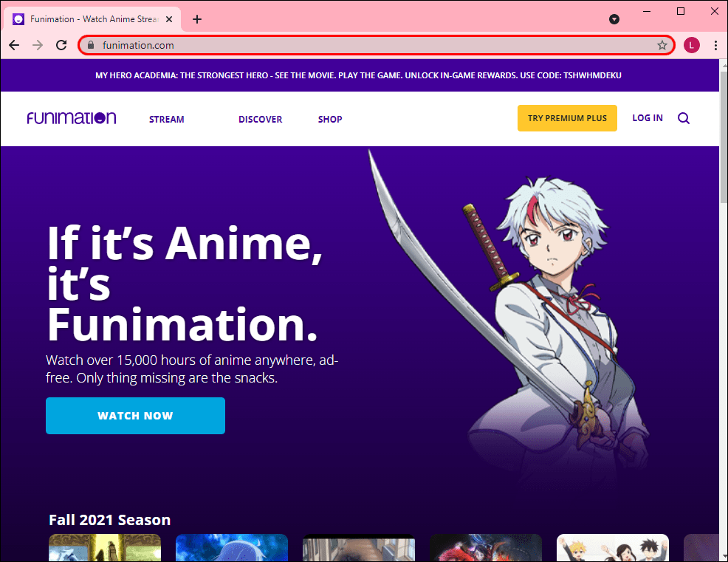Select the Funimation browser tab
The height and width of the screenshot is (562, 728).
93,19
